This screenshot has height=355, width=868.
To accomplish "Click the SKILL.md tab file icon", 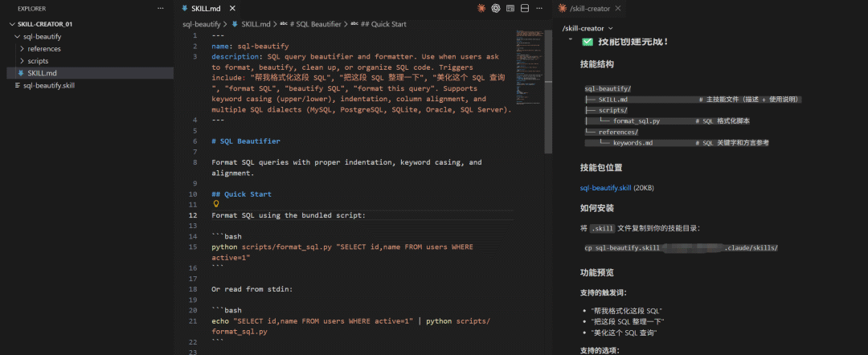I will coord(185,8).
